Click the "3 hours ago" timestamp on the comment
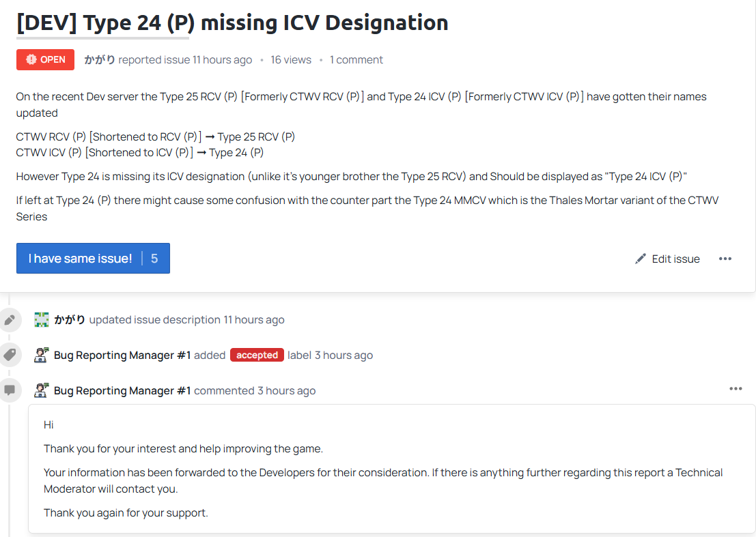The width and height of the screenshot is (756, 537). click(x=286, y=390)
